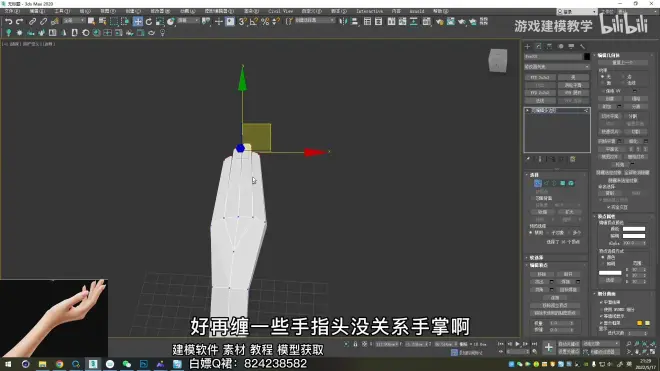Click the Remove button in Edit Vertices
The height and width of the screenshot is (371, 660).
[x=541, y=274]
